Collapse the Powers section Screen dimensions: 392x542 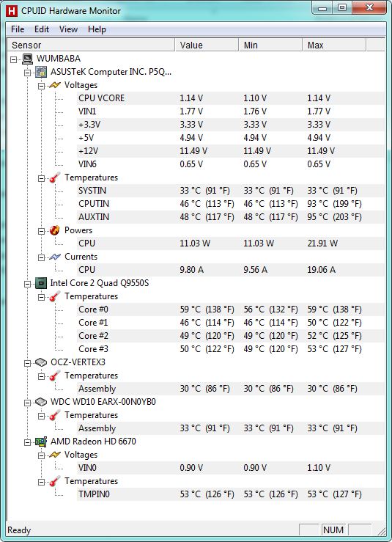point(41,231)
